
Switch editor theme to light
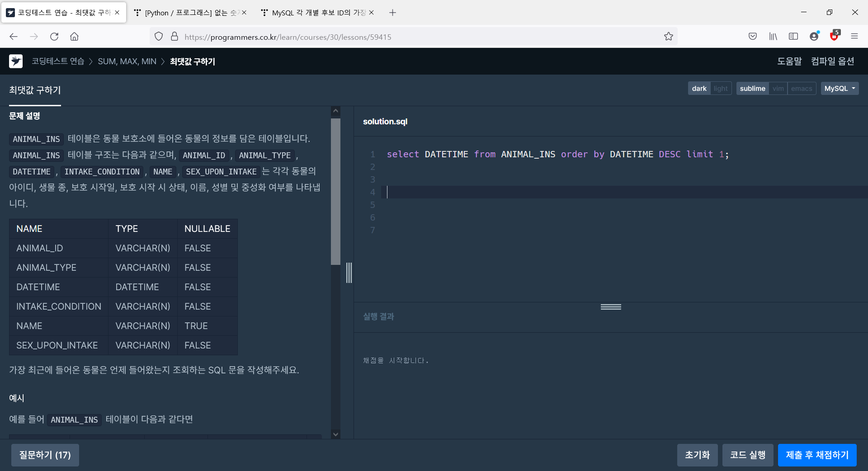point(721,88)
